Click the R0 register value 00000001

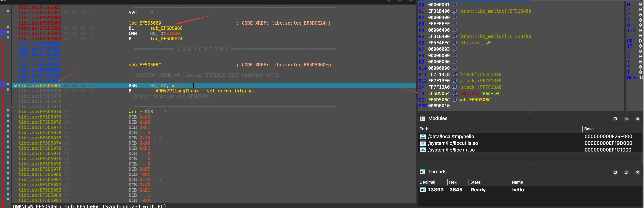tap(438, 5)
